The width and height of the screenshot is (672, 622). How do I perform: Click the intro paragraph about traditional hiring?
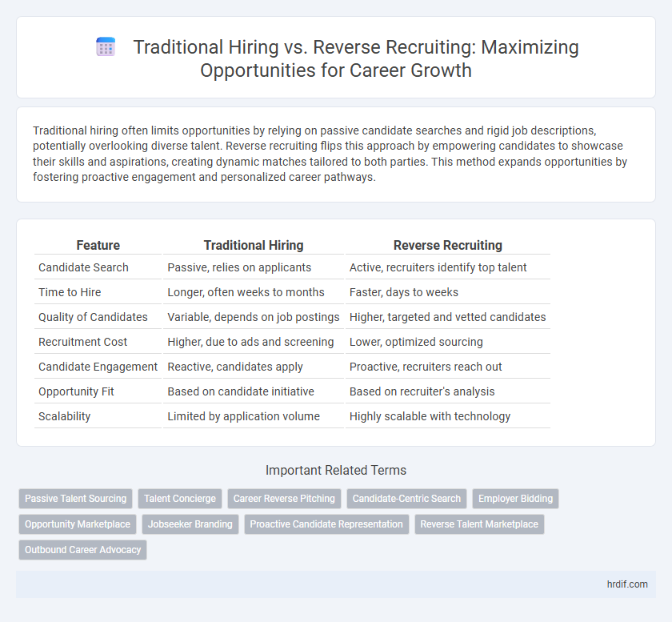[x=330, y=154]
